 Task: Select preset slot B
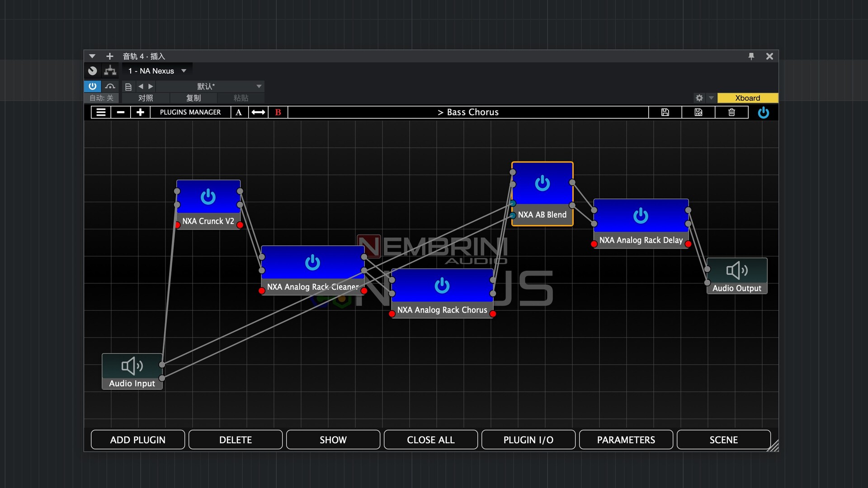(x=278, y=113)
